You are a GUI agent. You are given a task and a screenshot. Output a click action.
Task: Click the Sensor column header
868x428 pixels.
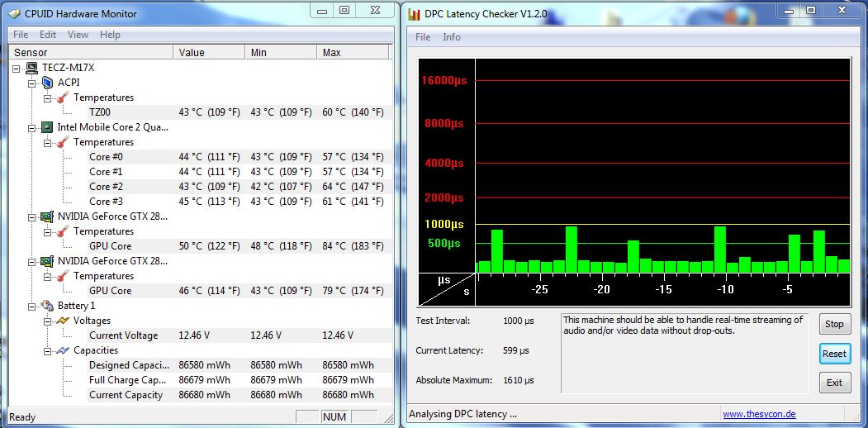[x=92, y=53]
